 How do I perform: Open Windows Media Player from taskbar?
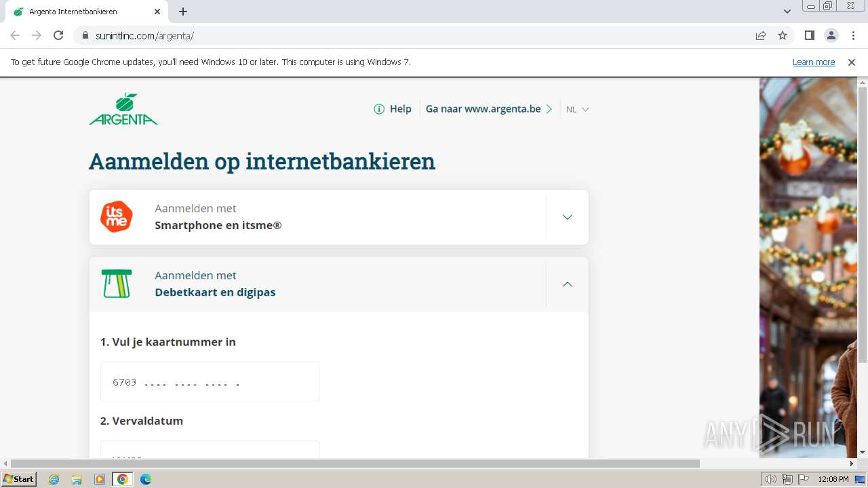click(100, 479)
